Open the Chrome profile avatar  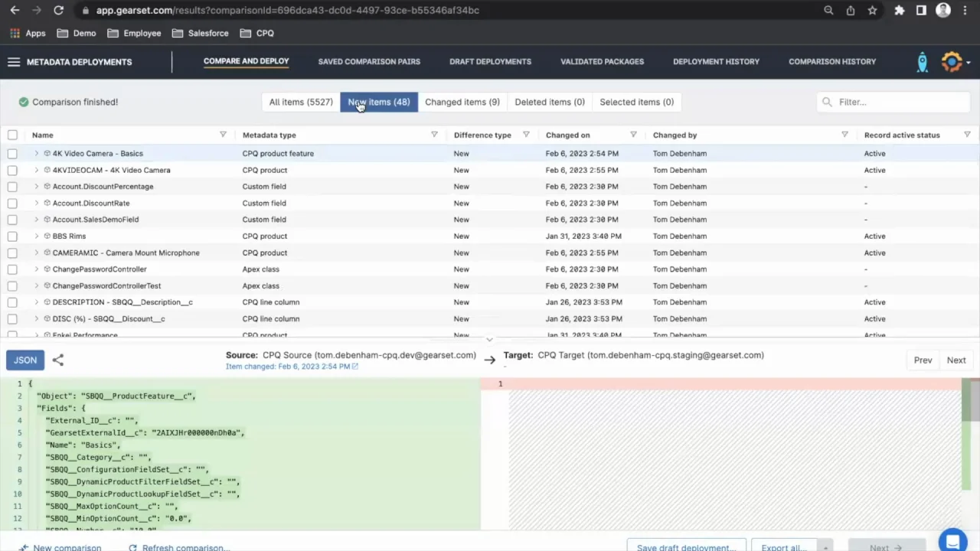tap(943, 10)
